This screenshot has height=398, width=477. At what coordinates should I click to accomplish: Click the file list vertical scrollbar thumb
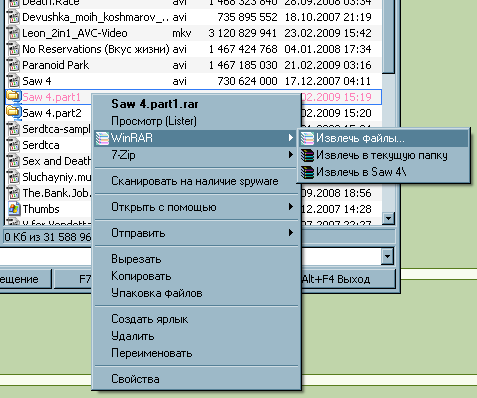click(x=388, y=36)
